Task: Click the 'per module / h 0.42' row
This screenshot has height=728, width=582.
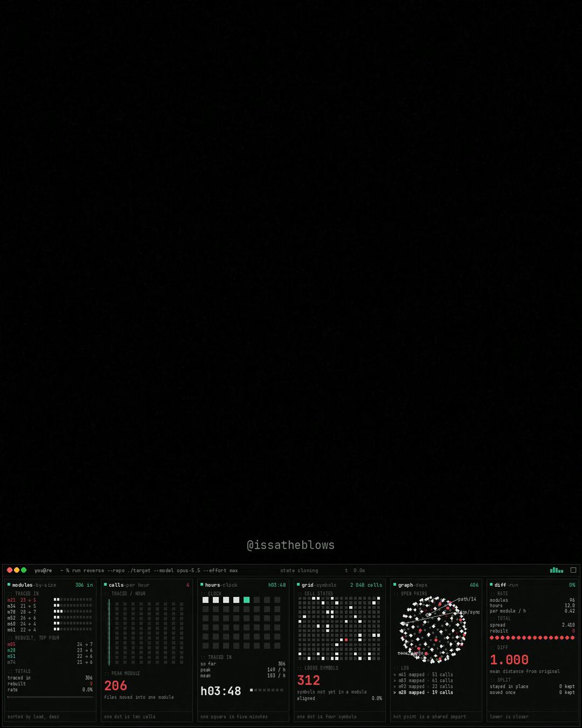Action: [x=532, y=611]
